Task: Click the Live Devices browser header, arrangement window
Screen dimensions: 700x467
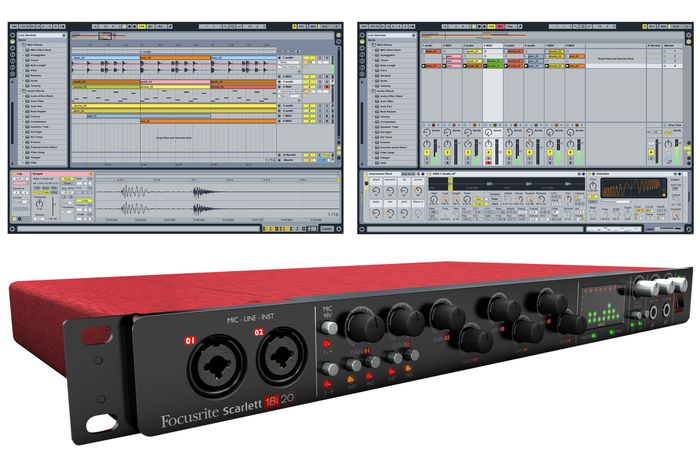Action: (x=42, y=35)
